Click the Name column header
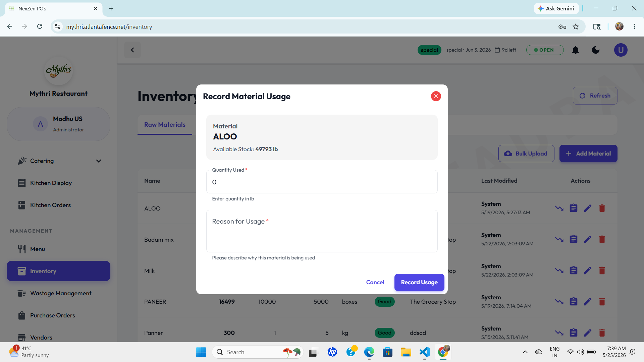The image size is (644, 362). [x=152, y=181]
